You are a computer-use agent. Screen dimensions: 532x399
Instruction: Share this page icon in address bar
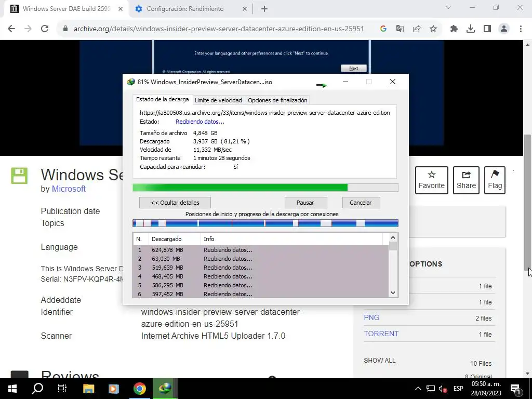click(417, 29)
